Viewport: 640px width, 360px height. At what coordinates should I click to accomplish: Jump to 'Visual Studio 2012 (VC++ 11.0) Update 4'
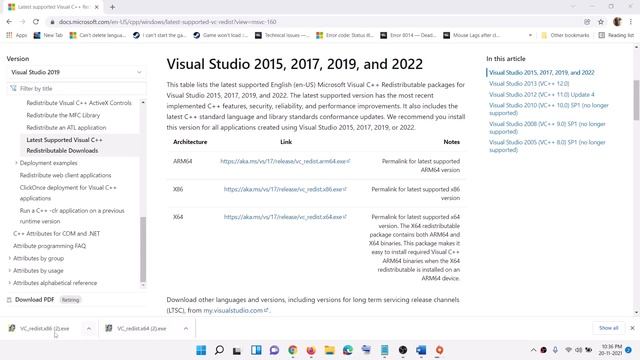[542, 94]
